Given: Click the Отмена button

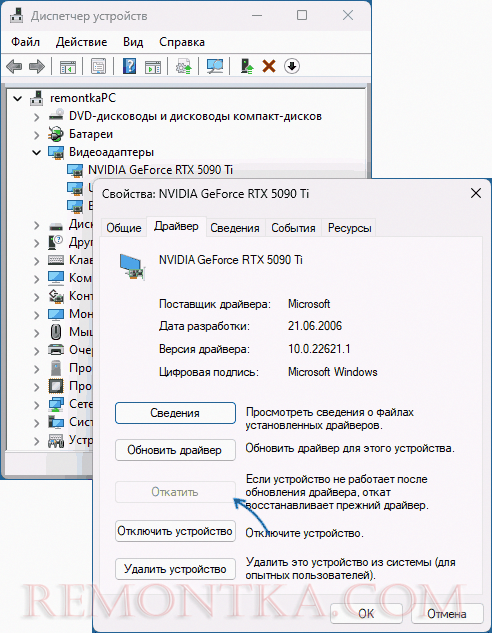Looking at the screenshot, I should click(447, 614).
